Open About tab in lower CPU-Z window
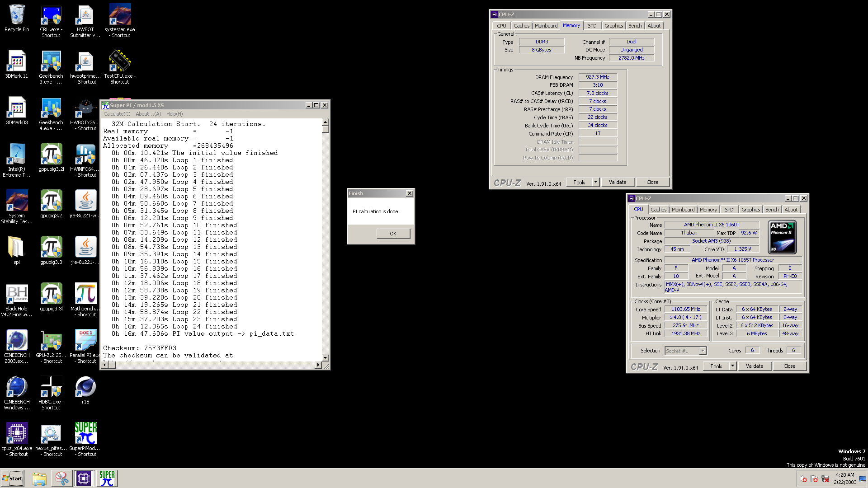The height and width of the screenshot is (488, 868). pos(791,210)
